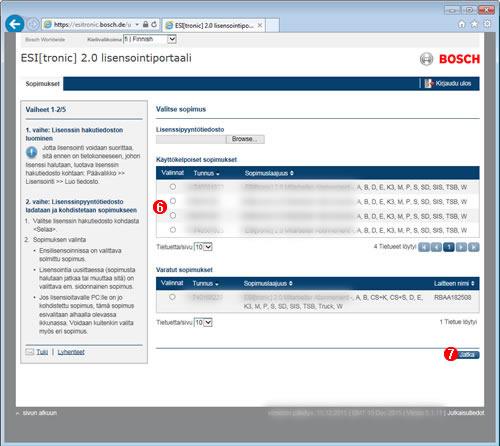The image size is (500, 446).
Task: Click the address bar lock icon
Action: coord(145,24)
